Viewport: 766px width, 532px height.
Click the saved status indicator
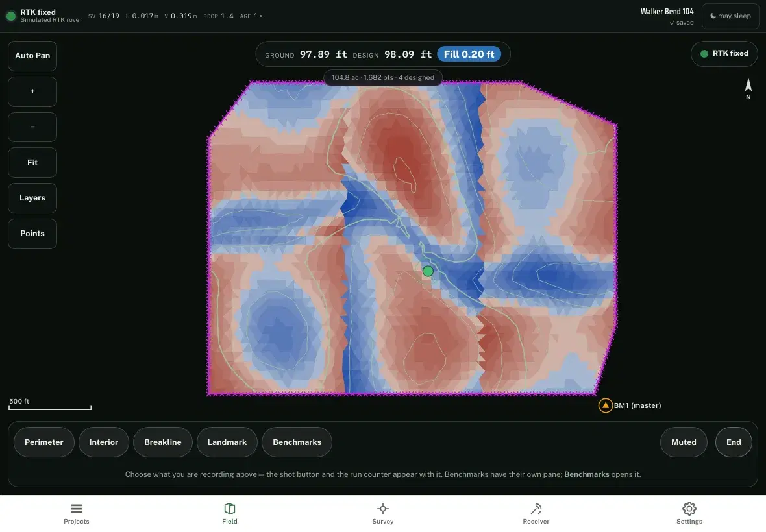(x=682, y=23)
